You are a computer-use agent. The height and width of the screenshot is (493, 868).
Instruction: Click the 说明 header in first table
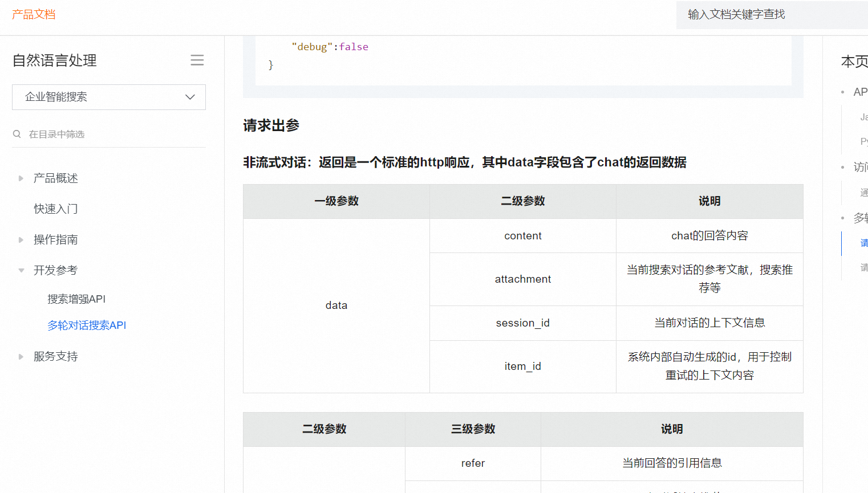(709, 201)
